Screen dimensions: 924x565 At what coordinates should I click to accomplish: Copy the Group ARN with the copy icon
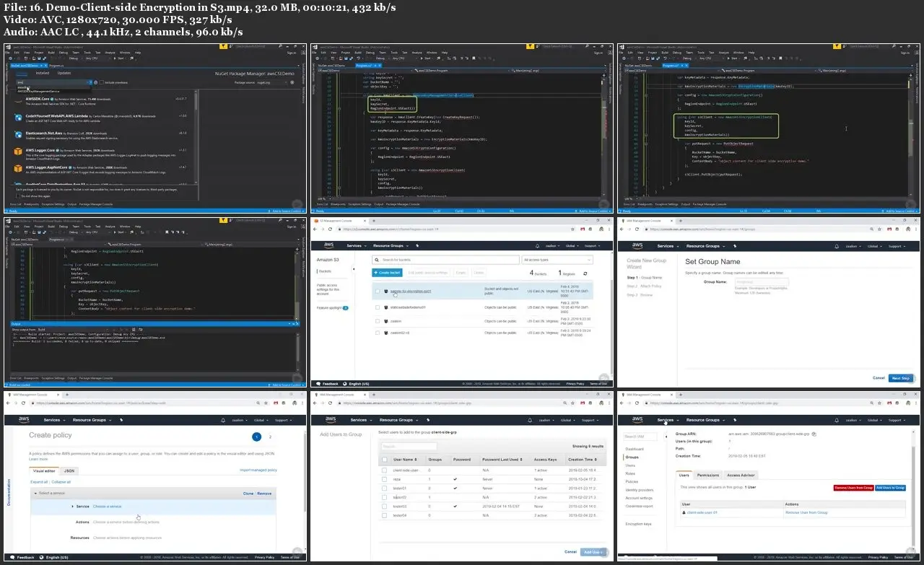click(x=814, y=434)
